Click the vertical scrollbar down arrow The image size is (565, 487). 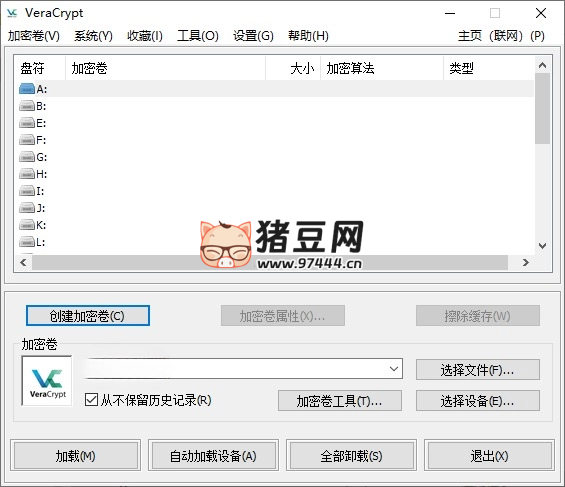pyautogui.click(x=542, y=246)
